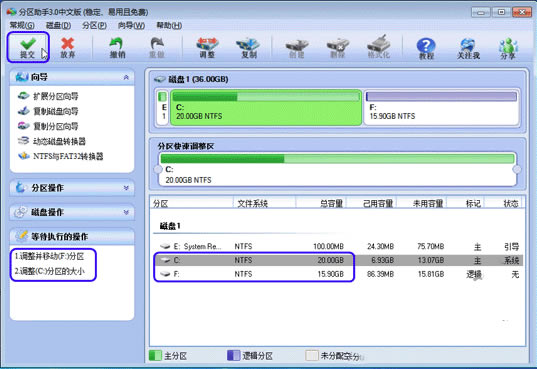Viewport: 537px width, 369px height.
Task: Click the C: usage bar in 分区快速调整区
Action: [337, 158]
